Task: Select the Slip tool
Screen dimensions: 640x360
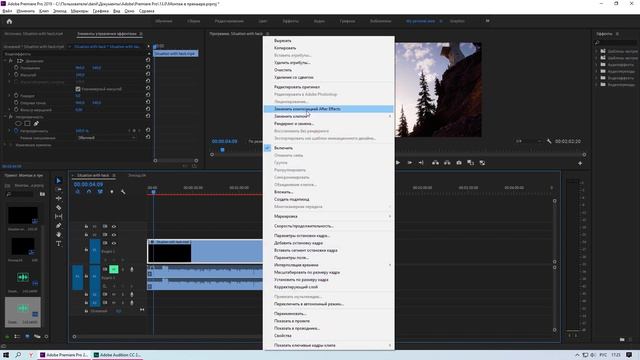Action: 58,216
